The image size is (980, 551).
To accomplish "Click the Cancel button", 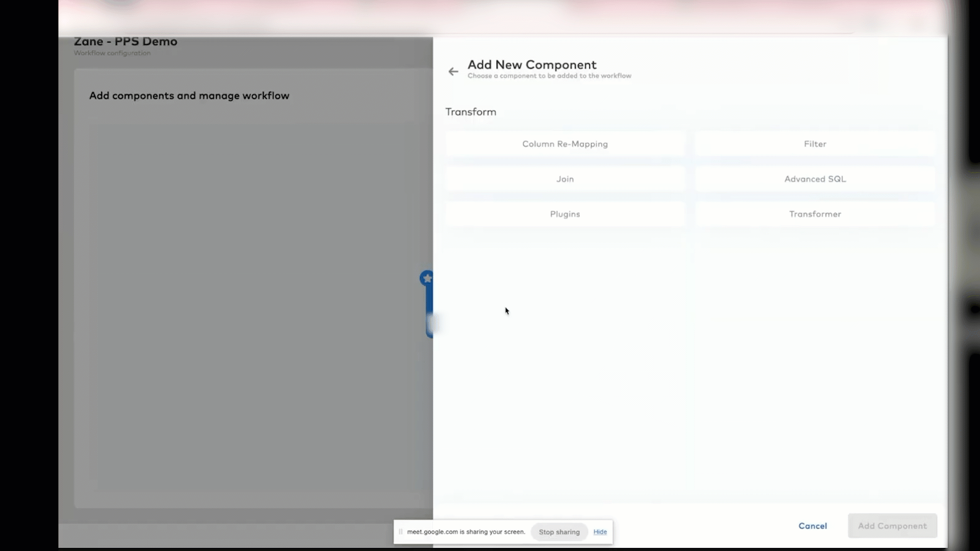I will 813,526.
